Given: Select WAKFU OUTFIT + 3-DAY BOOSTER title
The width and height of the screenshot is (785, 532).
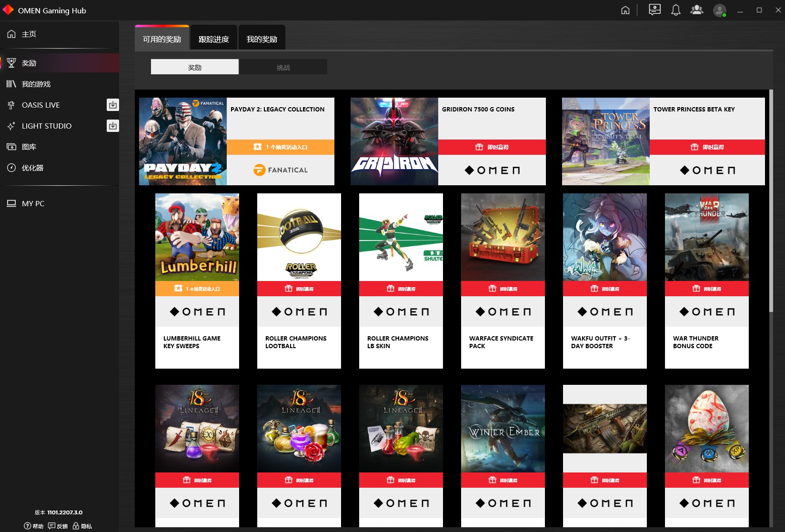Looking at the screenshot, I should pyautogui.click(x=600, y=342).
